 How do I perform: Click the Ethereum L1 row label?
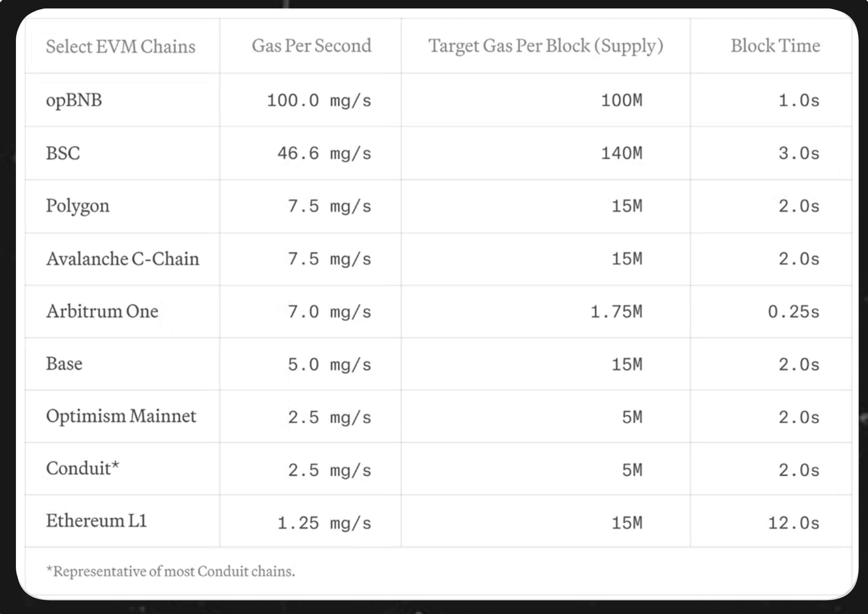tap(97, 521)
